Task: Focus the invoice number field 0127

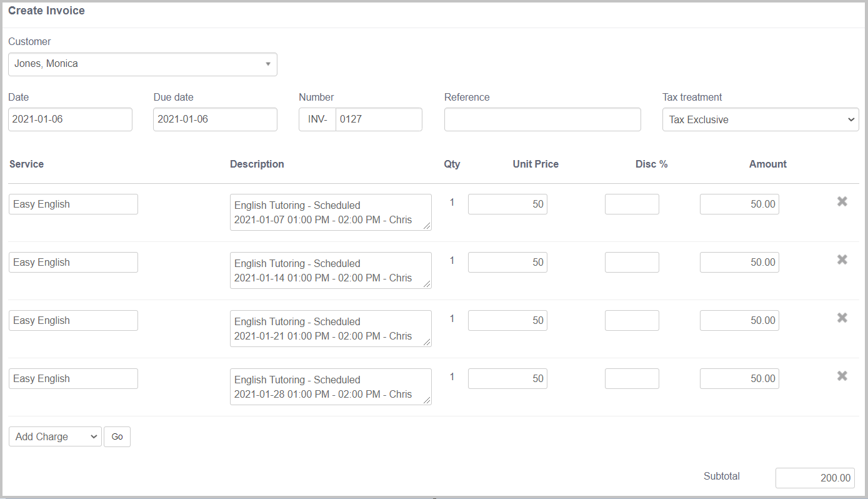Action: 378,119
